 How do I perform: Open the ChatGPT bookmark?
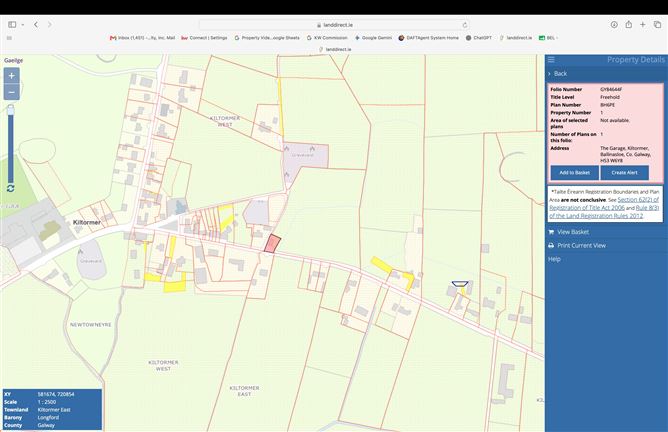pyautogui.click(x=478, y=38)
